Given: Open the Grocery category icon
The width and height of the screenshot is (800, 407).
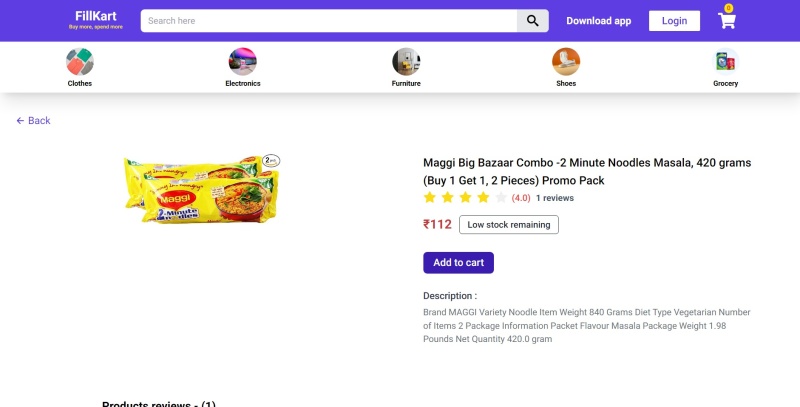Looking at the screenshot, I should [726, 62].
